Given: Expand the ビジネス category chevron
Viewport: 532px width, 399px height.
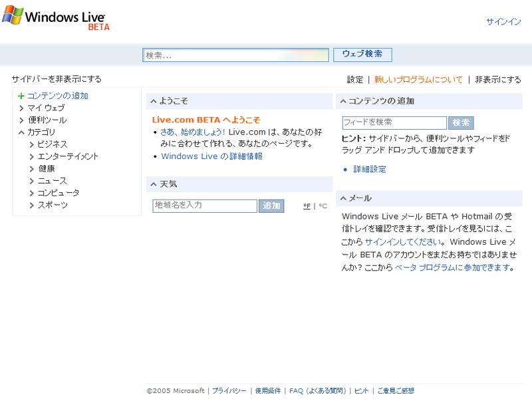Looking at the screenshot, I should tap(31, 145).
